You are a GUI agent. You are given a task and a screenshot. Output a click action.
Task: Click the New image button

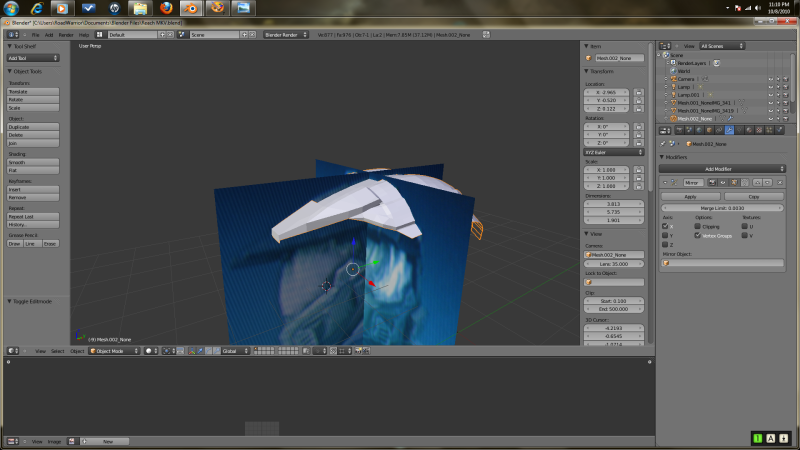click(x=108, y=441)
